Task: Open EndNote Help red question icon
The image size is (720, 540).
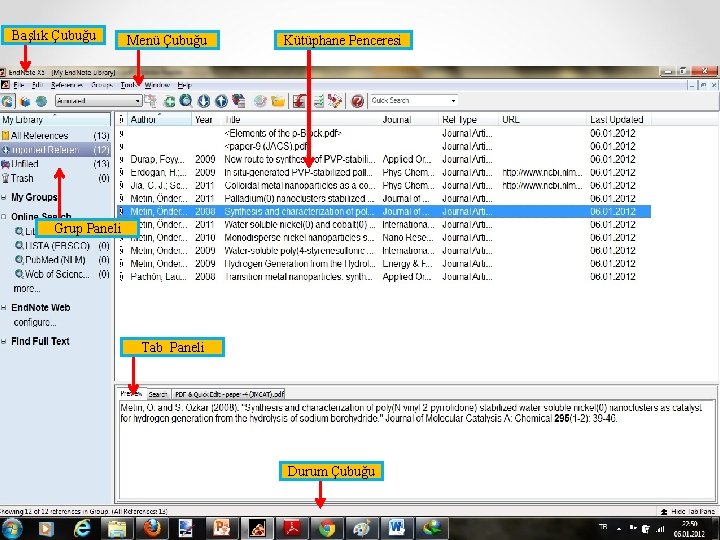Action: click(357, 101)
